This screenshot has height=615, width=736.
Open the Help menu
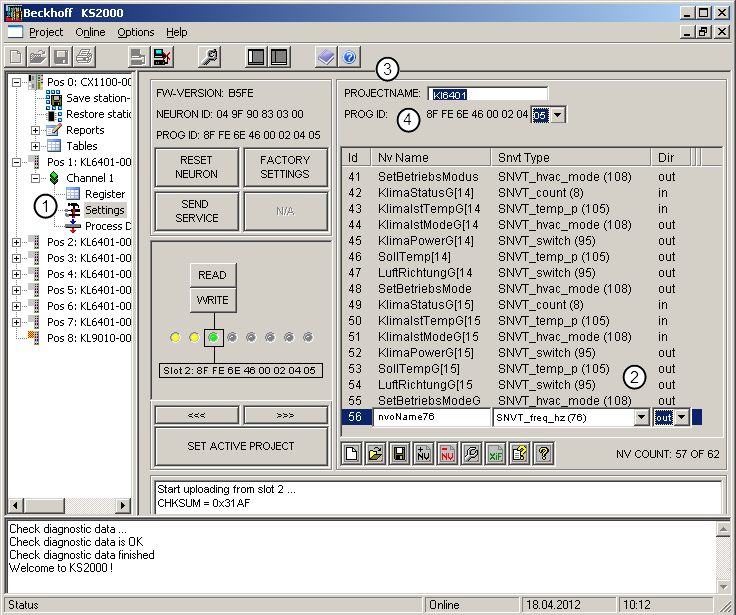pos(176,32)
